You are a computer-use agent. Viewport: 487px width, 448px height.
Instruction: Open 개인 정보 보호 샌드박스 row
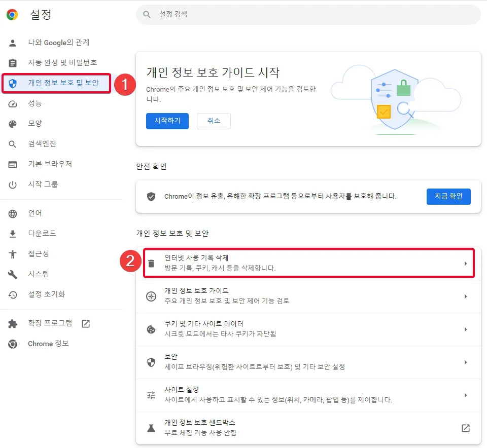tap(308, 428)
